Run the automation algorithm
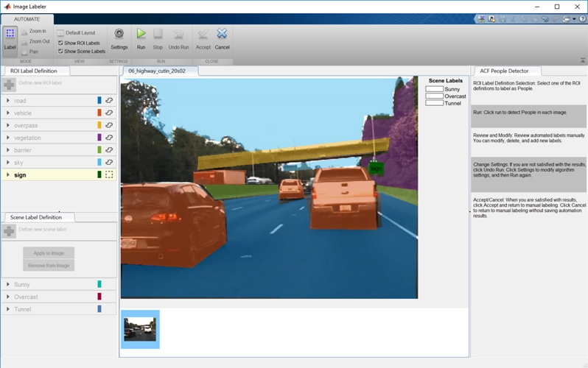The width and height of the screenshot is (588, 368). pos(141,38)
